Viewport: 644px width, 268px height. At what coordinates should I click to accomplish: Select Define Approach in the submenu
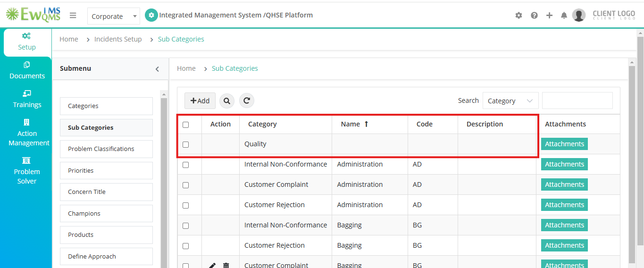[106, 256]
